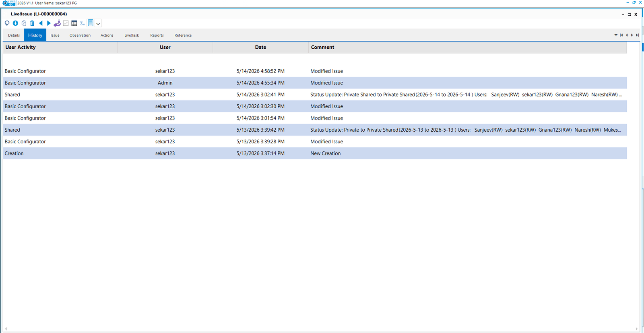Screen dimensions: 644x333
Task: Click the date cell 5/14/2026 3:02:30 PM
Action: (260, 106)
